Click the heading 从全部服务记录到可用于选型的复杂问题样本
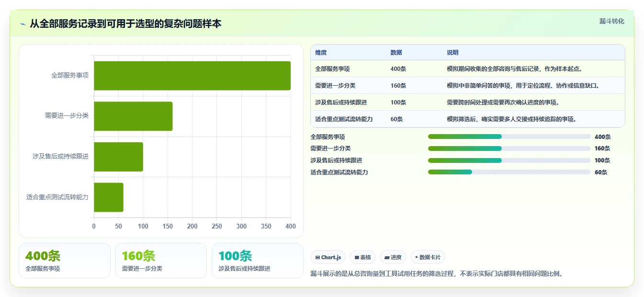Viewport: 644px width, 297px height. pos(125,24)
